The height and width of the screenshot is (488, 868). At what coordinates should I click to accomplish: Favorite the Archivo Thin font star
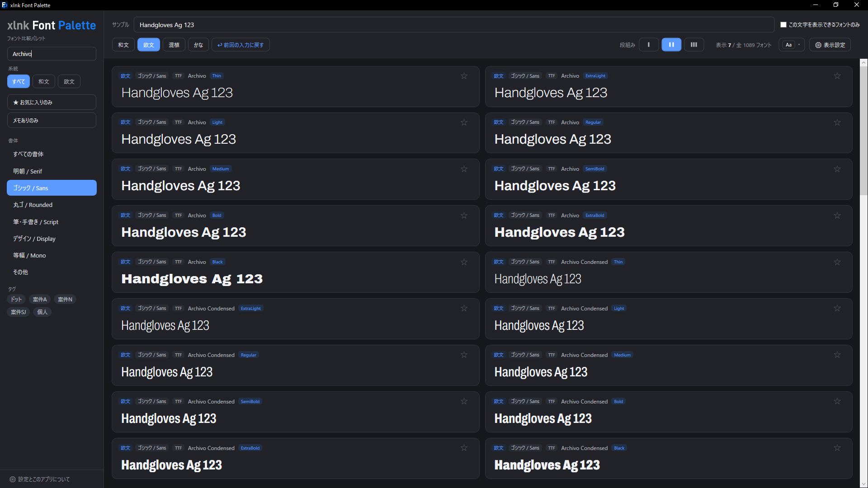(x=464, y=76)
